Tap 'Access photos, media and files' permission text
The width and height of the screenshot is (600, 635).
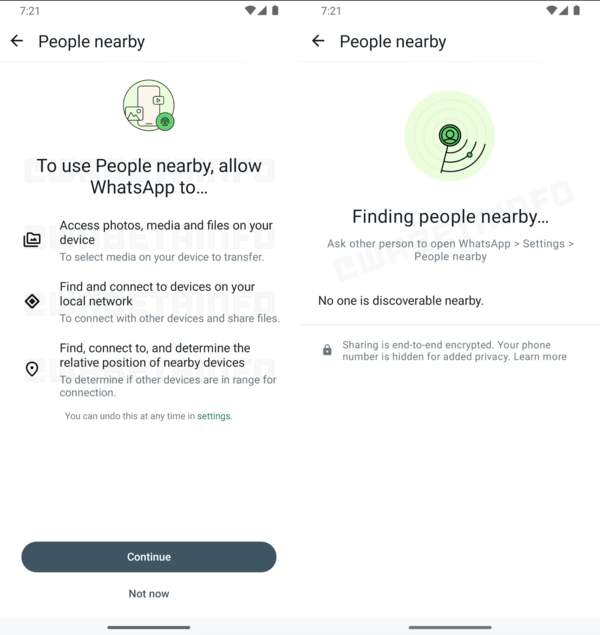[x=166, y=232]
